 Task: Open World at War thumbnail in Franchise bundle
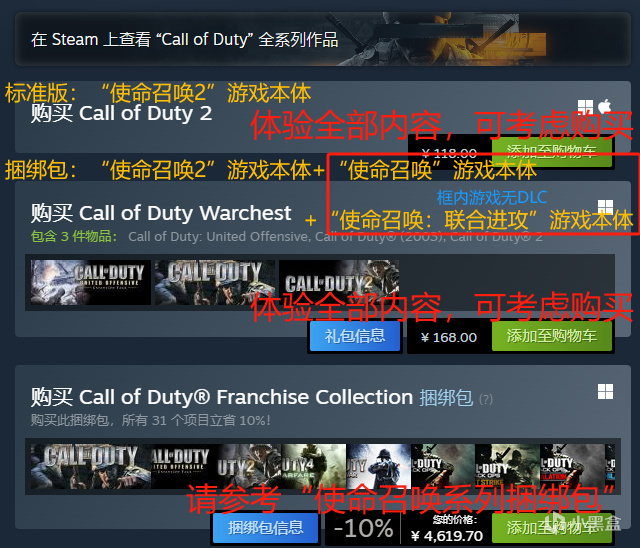pyautogui.click(x=378, y=466)
